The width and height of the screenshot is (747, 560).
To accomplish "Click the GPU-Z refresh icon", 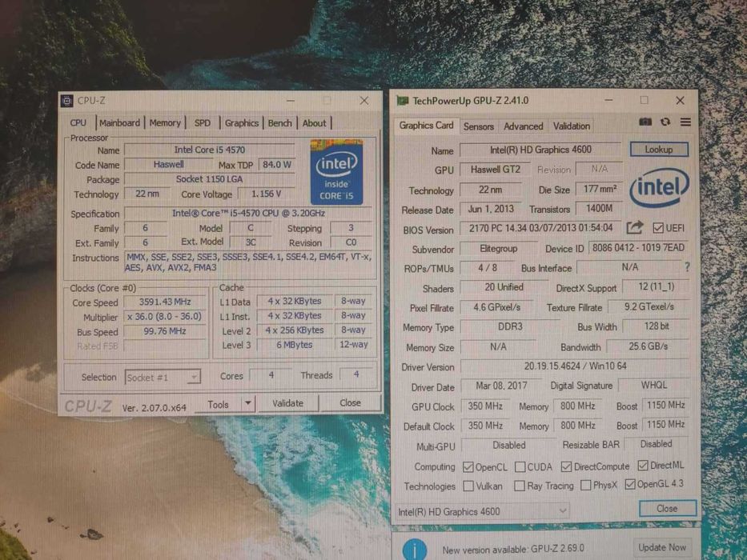I will tap(665, 122).
